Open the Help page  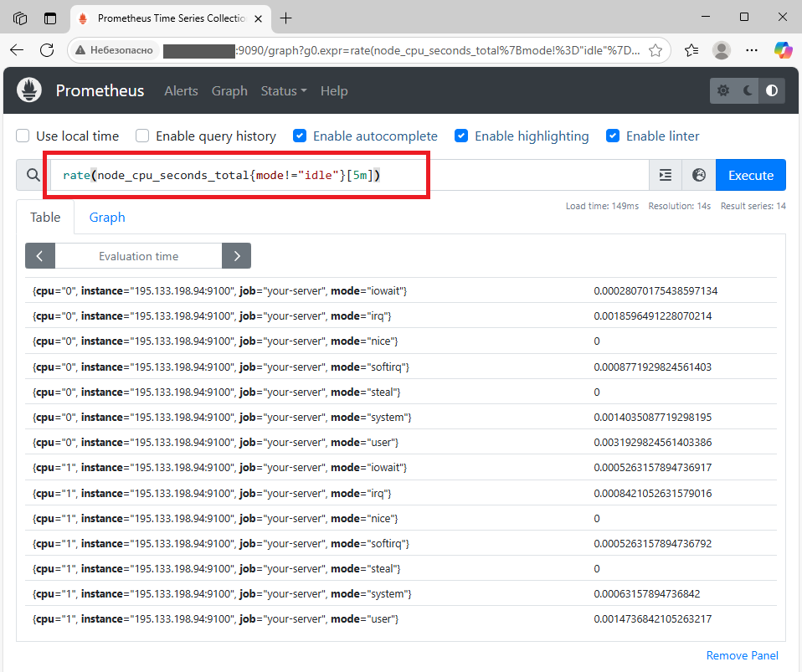(334, 91)
